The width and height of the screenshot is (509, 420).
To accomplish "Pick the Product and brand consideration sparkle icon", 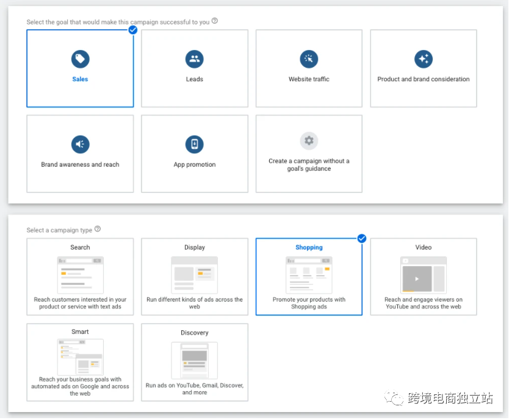I will [x=424, y=59].
